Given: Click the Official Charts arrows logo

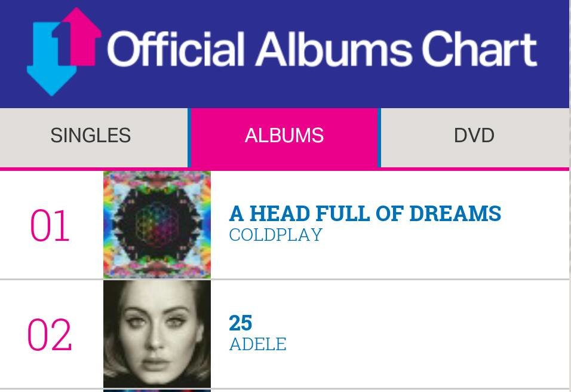Looking at the screenshot, I should tap(64, 51).
